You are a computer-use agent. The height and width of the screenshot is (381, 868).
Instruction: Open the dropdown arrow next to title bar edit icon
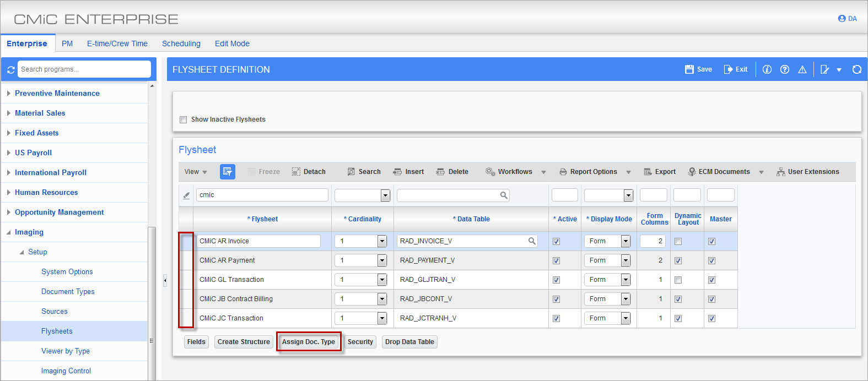tap(839, 70)
